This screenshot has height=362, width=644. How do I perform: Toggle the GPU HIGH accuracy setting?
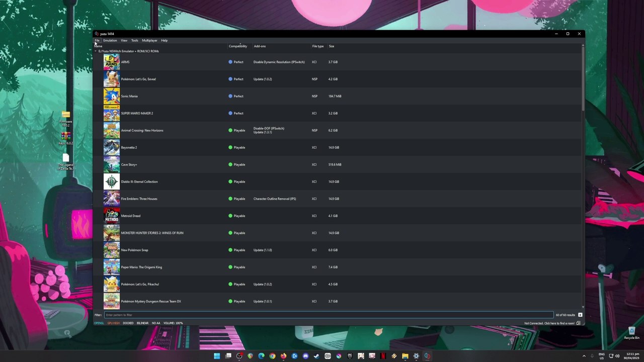pyautogui.click(x=114, y=323)
